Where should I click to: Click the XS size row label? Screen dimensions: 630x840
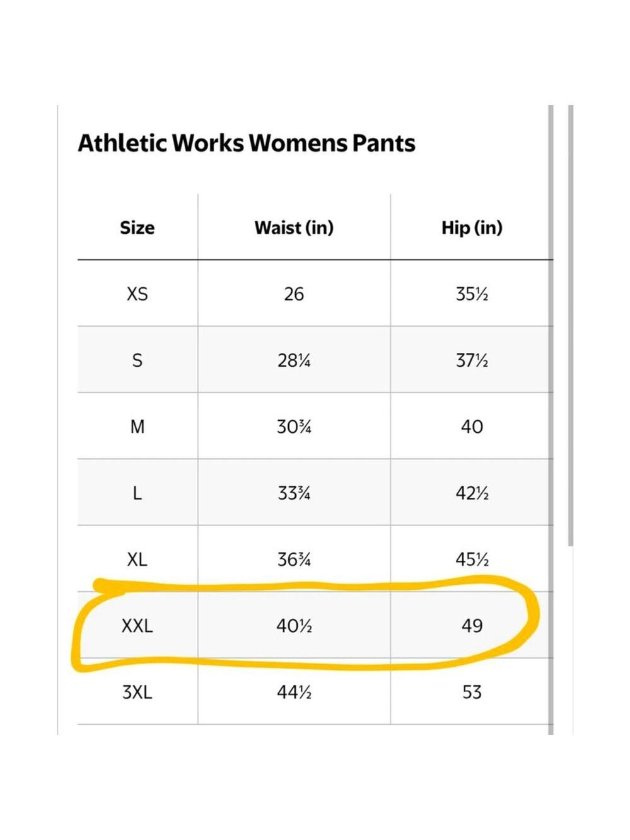click(137, 294)
